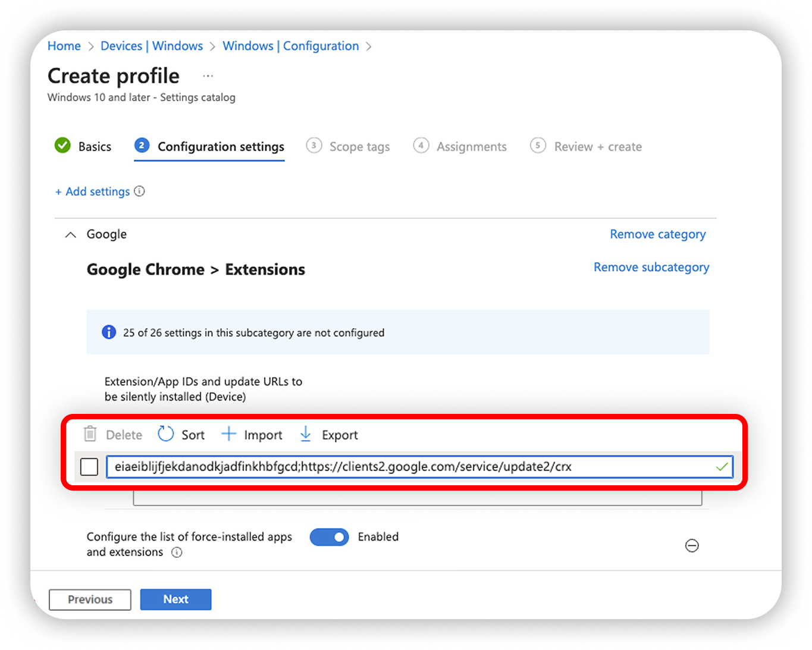812x650 pixels.
Task: Click the Next button
Action: 176,599
